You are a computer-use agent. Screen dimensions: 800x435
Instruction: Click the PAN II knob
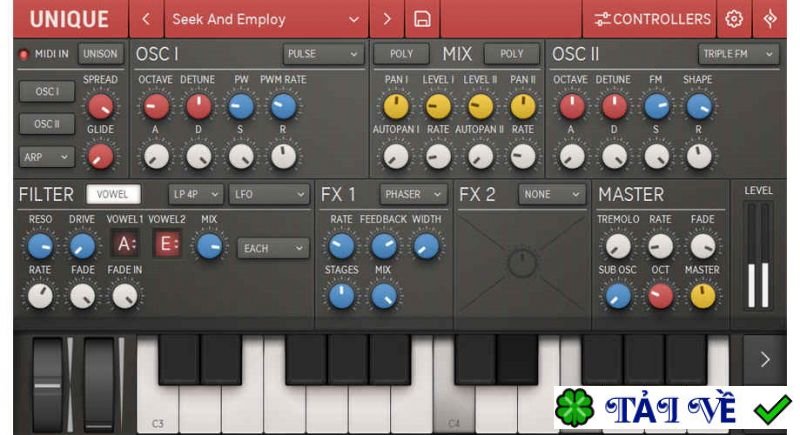523,106
